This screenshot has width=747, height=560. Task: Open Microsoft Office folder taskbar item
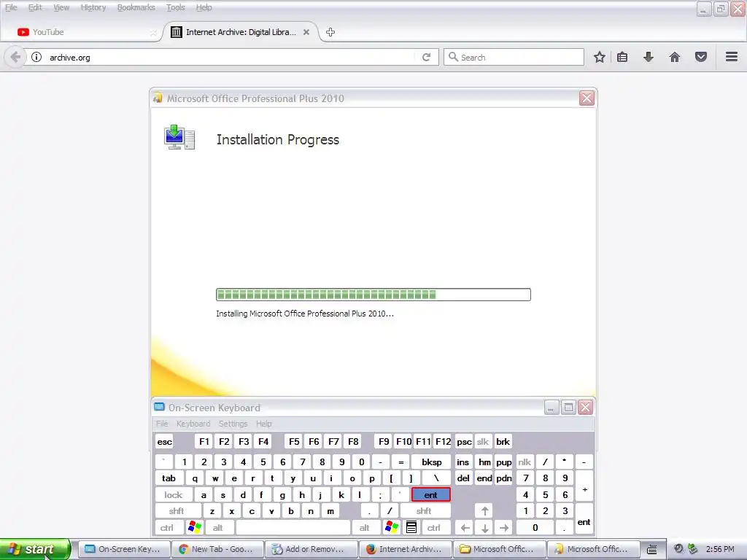[499, 549]
